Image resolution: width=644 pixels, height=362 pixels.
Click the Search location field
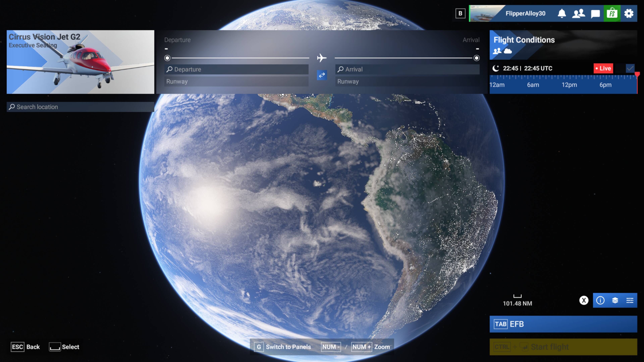click(80, 107)
